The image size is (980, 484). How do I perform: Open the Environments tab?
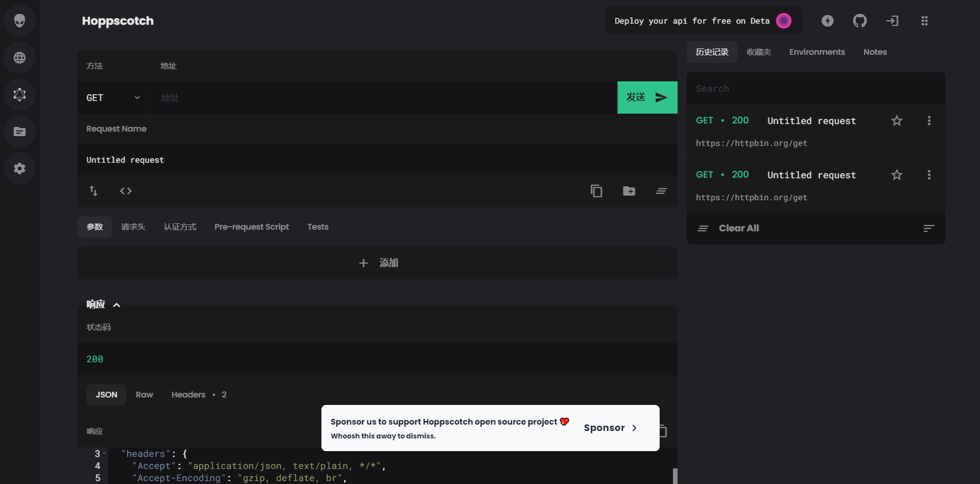[817, 52]
